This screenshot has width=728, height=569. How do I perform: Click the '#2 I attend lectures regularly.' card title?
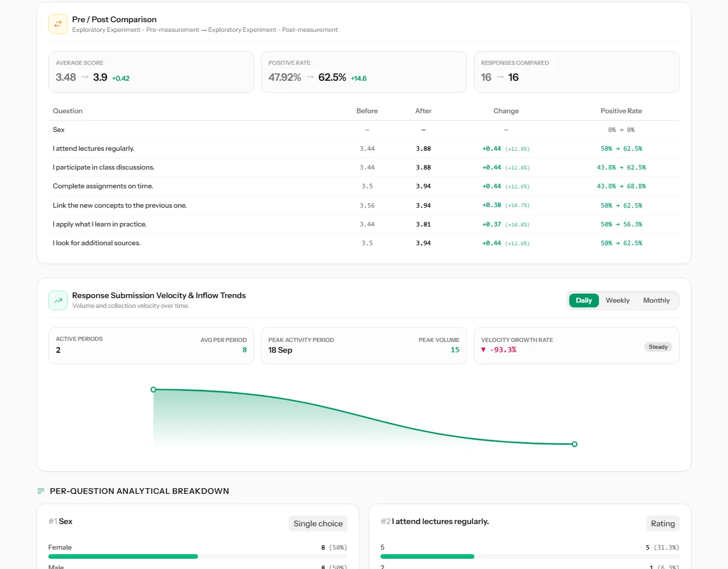435,521
